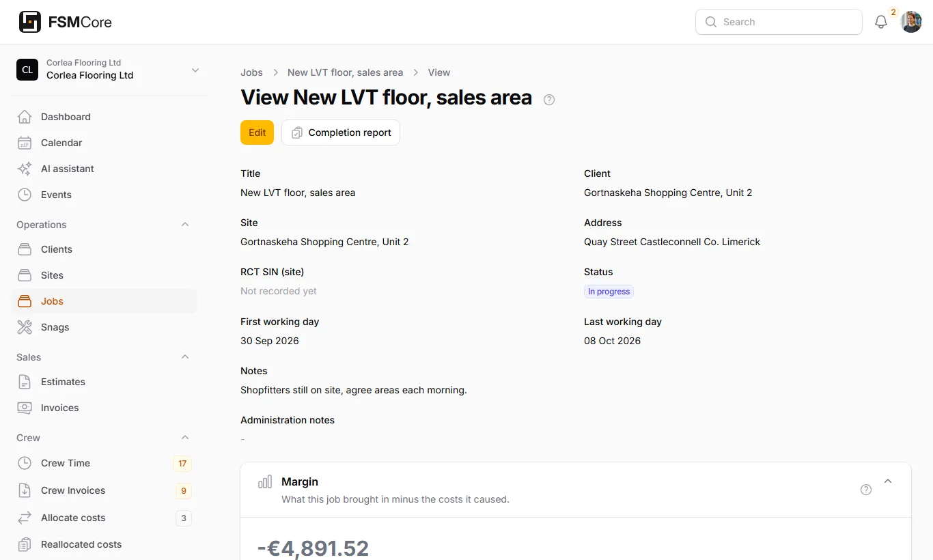Collapse the Margin panel
Screen dimensions: 933x560
tap(888, 481)
